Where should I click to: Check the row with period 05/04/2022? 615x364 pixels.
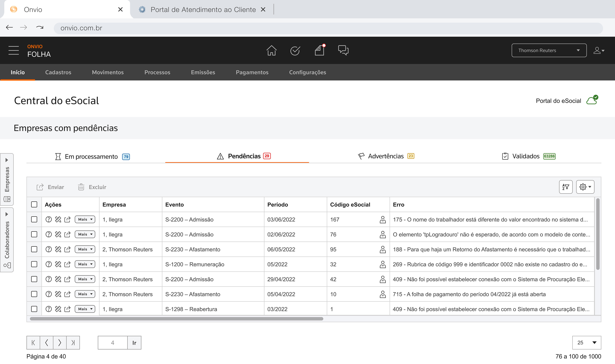coord(34,294)
